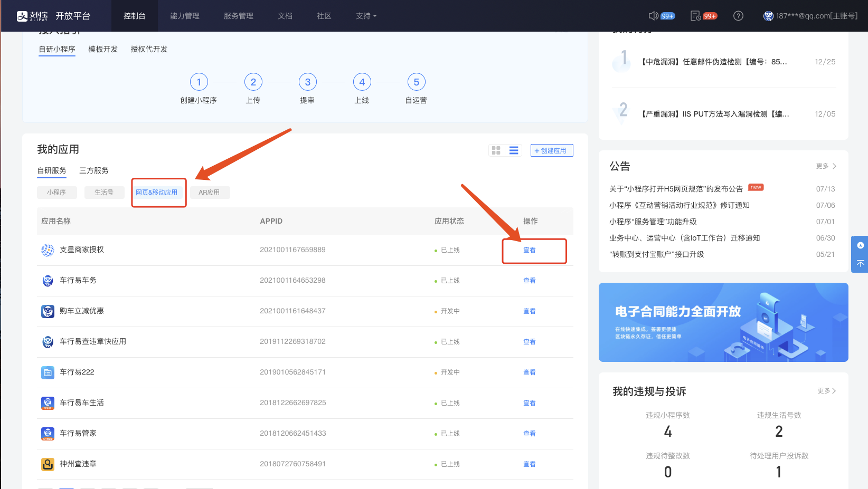Image resolution: width=868 pixels, height=489 pixels.
Task: Select the 模板开发 tab
Action: click(103, 49)
